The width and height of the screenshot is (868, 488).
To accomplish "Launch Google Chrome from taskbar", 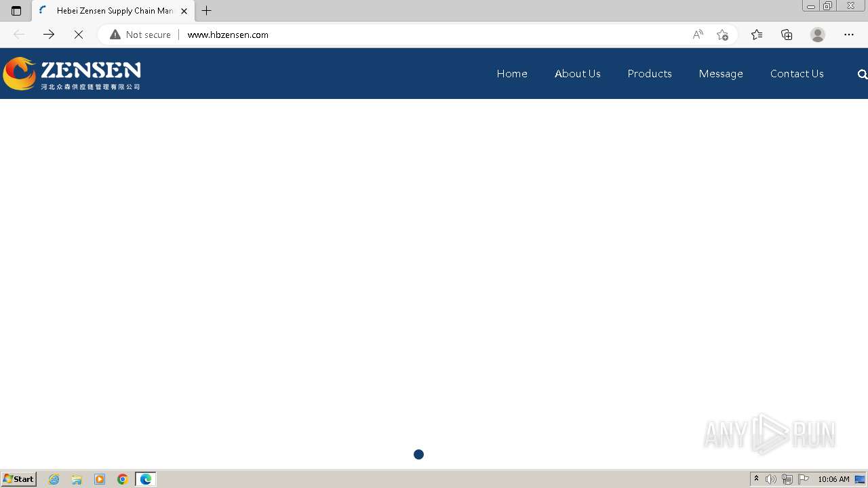I will click(x=123, y=479).
